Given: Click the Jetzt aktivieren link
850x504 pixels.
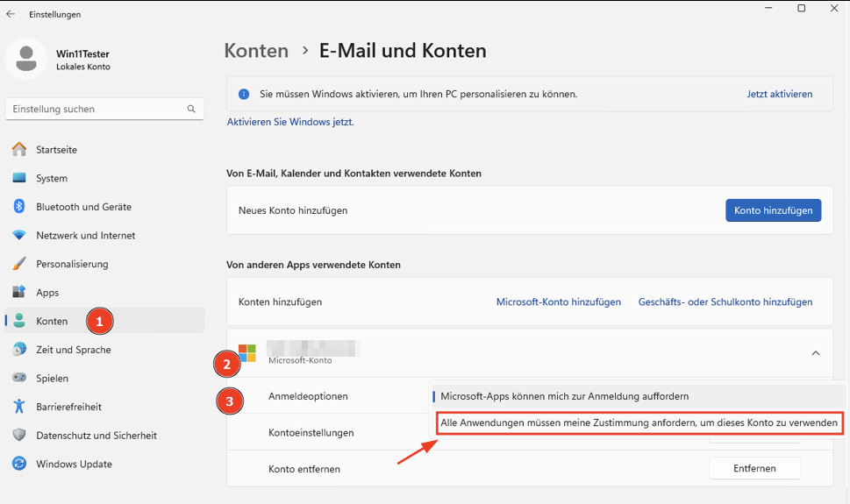Looking at the screenshot, I should [780, 94].
